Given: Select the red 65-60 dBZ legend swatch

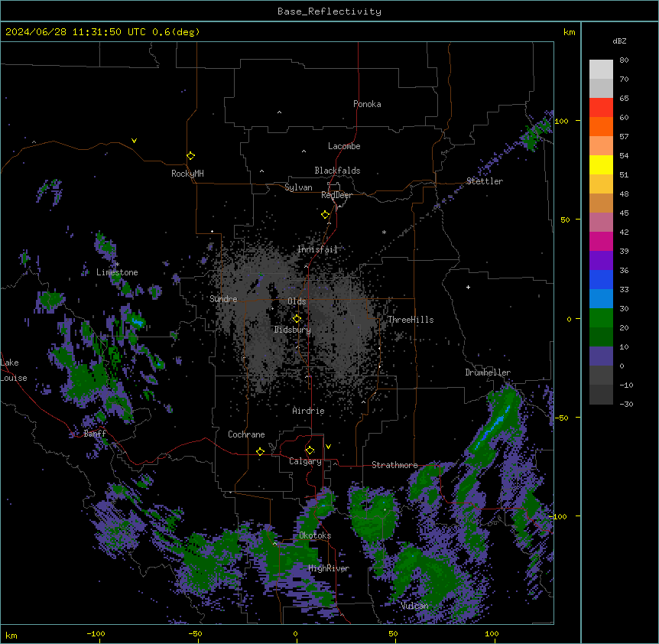Looking at the screenshot, I should (601, 108).
